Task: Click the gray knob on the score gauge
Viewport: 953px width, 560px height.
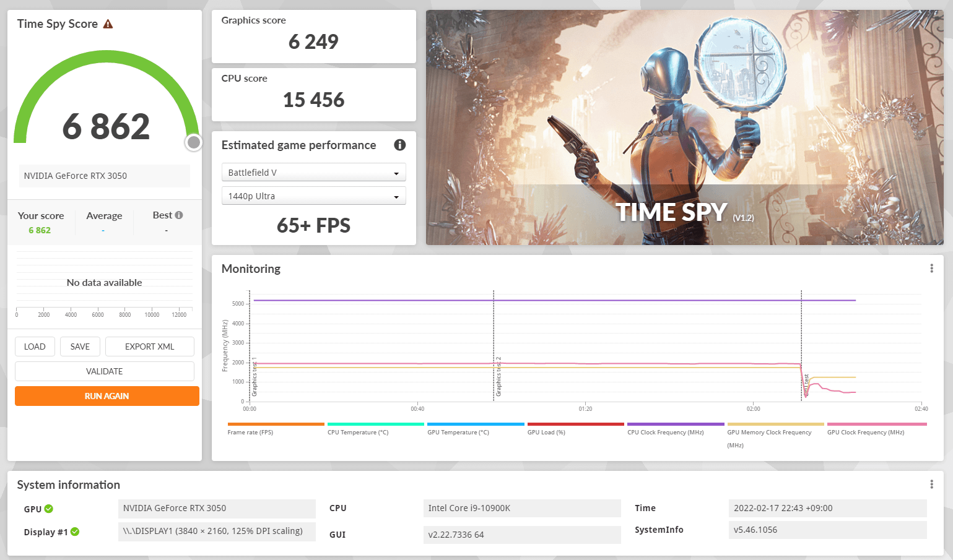Action: click(x=194, y=143)
